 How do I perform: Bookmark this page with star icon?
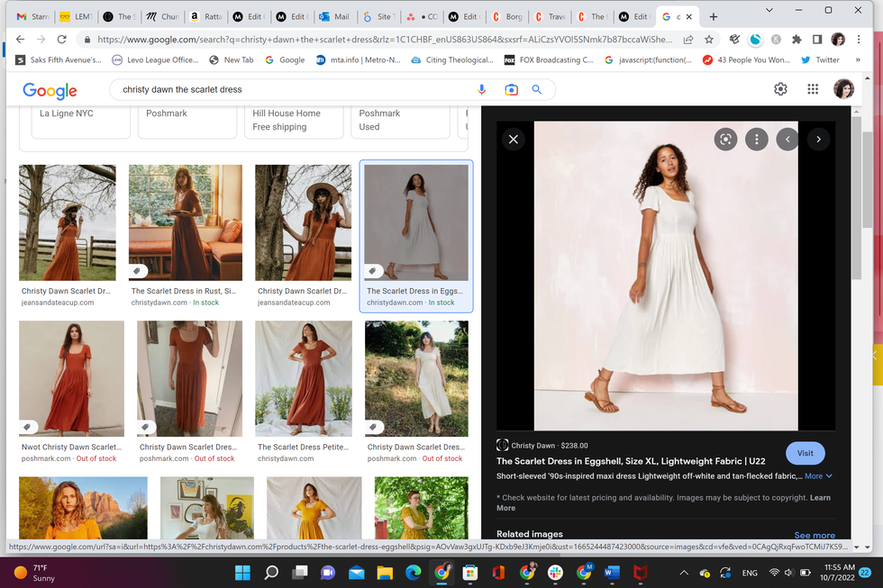(709, 40)
